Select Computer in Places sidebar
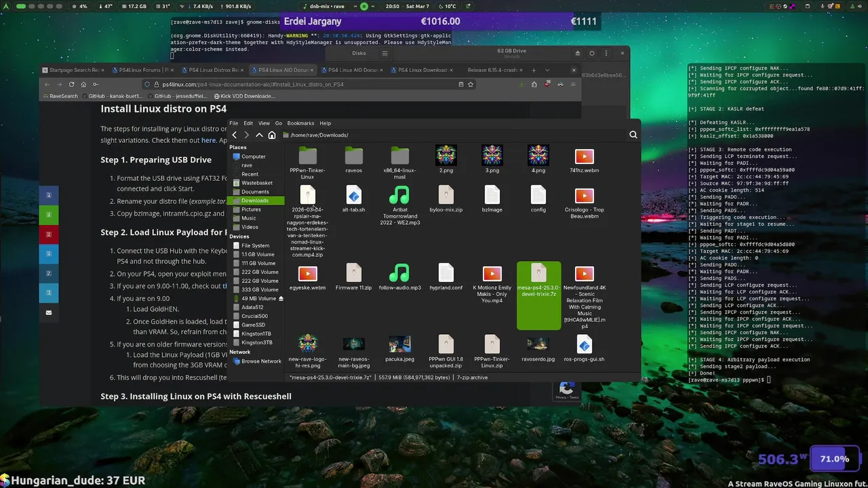This screenshot has width=868, height=488. pyautogui.click(x=254, y=157)
